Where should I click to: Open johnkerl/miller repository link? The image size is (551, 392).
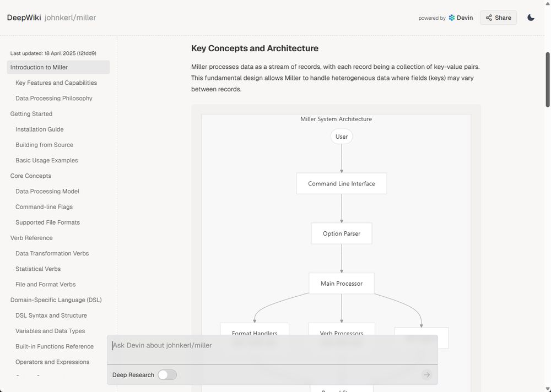70,18
